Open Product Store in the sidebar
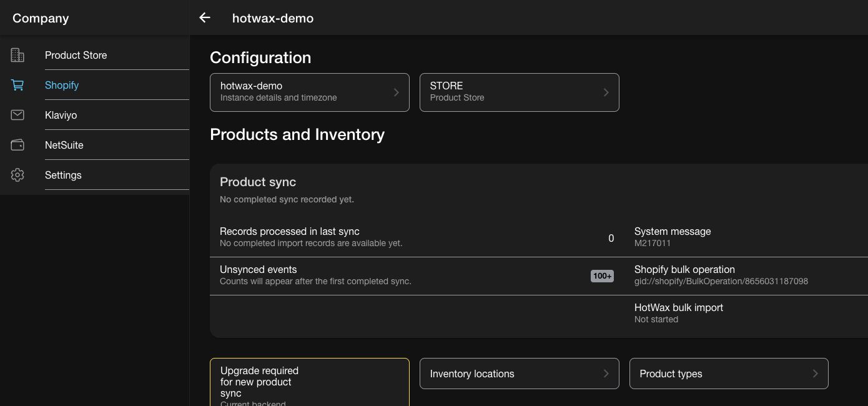868x406 pixels. [95, 55]
